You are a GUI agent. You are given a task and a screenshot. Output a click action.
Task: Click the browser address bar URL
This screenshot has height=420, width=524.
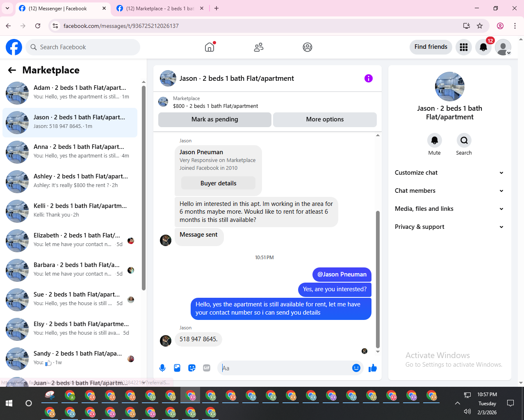pos(121,26)
